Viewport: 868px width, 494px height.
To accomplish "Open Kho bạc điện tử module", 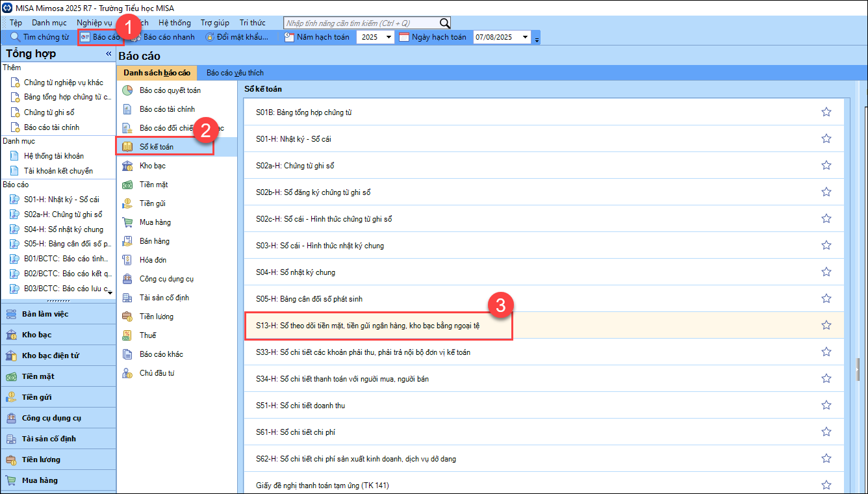I will click(58, 356).
